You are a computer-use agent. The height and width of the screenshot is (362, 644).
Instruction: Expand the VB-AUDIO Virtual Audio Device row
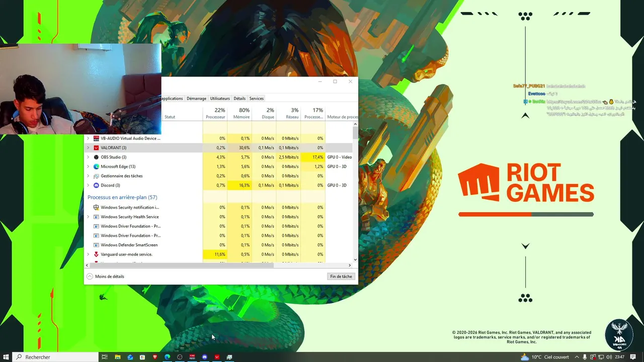[88, 138]
